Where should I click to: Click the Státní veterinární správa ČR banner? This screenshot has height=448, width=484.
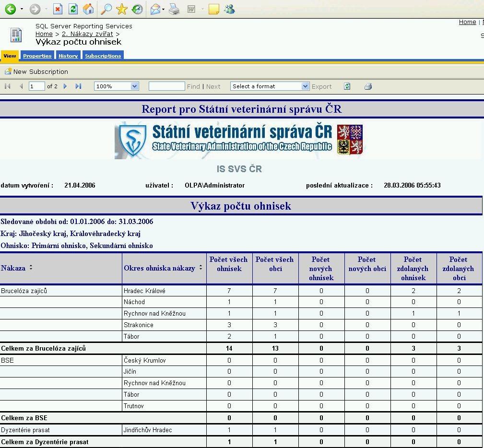click(238, 141)
